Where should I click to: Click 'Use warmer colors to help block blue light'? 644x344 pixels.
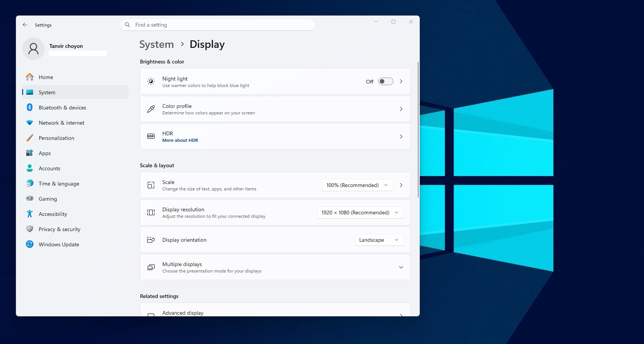[x=206, y=86]
